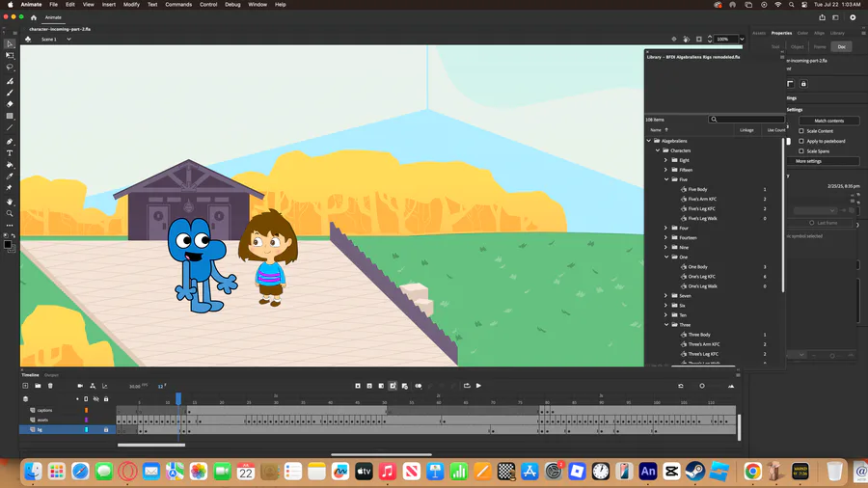Toggle Lock all layers header icon

tap(106, 399)
